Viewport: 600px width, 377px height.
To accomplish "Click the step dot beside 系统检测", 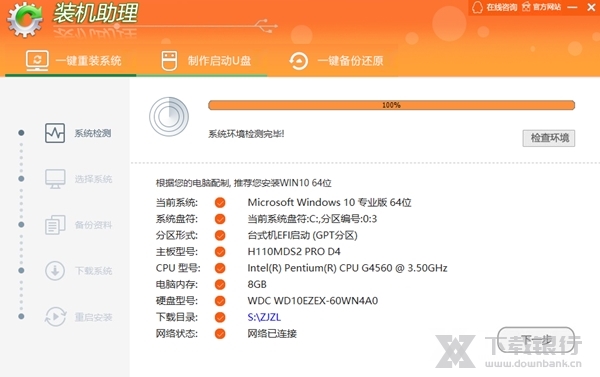I will (x=21, y=133).
